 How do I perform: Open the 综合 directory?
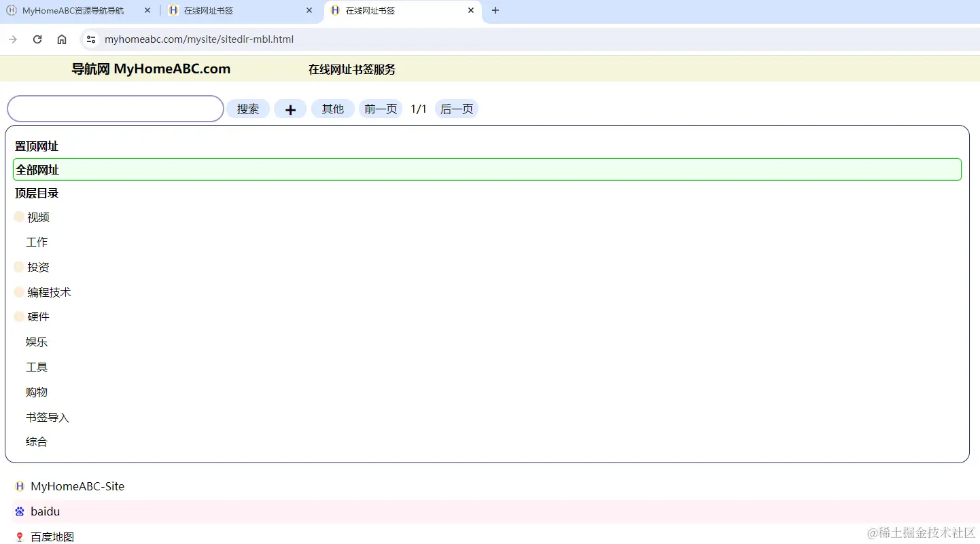[x=37, y=442]
